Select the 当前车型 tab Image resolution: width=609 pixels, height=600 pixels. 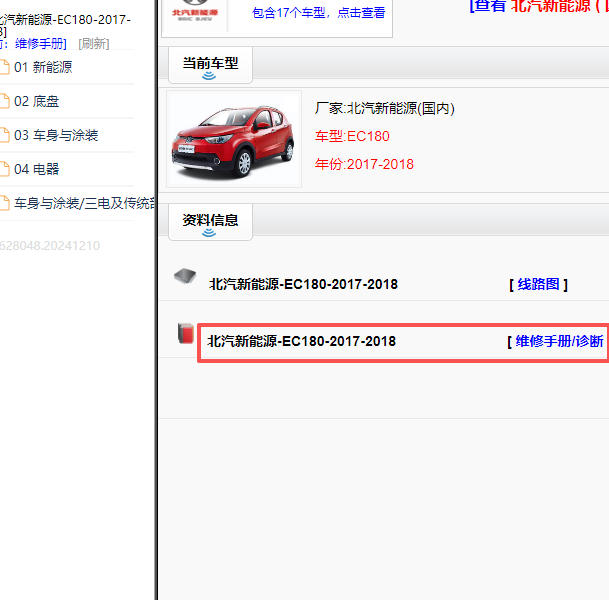(x=210, y=65)
